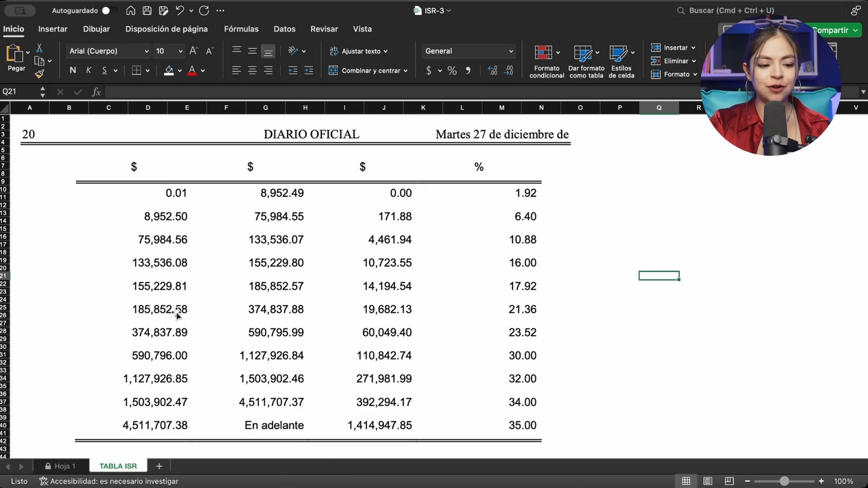Toggle bold formatting with N
This screenshot has height=488, width=868.
click(x=72, y=70)
